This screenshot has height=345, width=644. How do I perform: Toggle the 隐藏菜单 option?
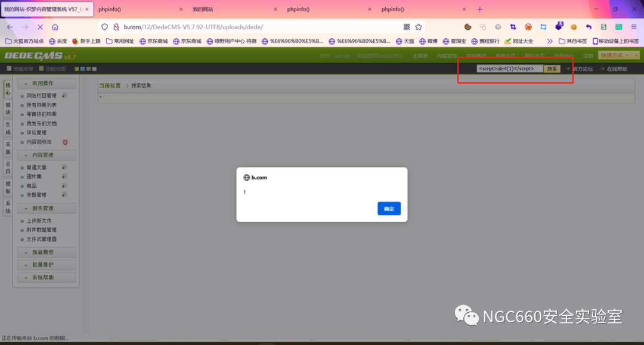click(20, 69)
